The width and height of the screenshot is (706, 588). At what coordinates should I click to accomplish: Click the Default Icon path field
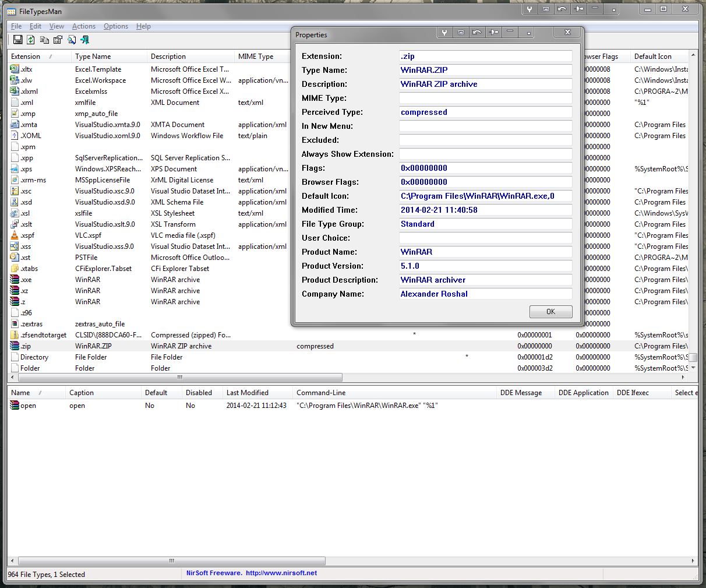(485, 196)
